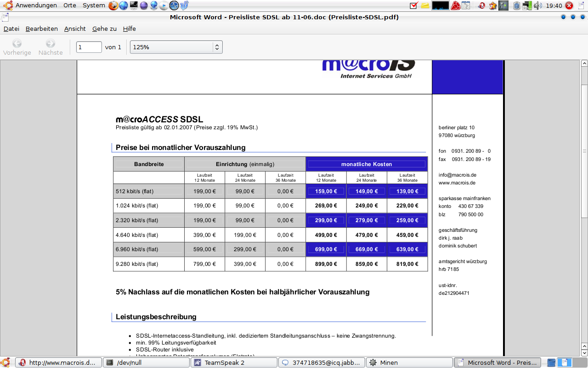Click the purple sphere launcher icon
The width and height of the screenshot is (588, 368).
pyautogui.click(x=144, y=6)
